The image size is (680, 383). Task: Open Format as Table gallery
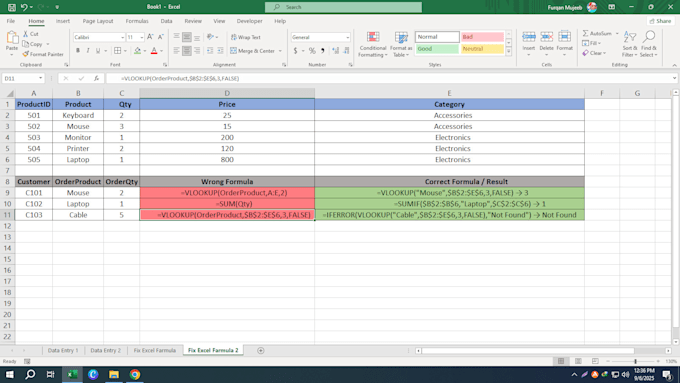coord(401,44)
